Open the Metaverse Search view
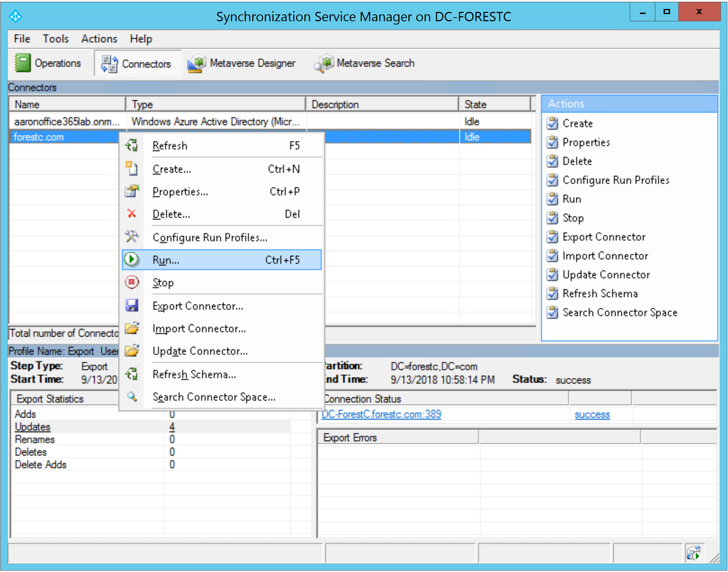 coord(364,63)
